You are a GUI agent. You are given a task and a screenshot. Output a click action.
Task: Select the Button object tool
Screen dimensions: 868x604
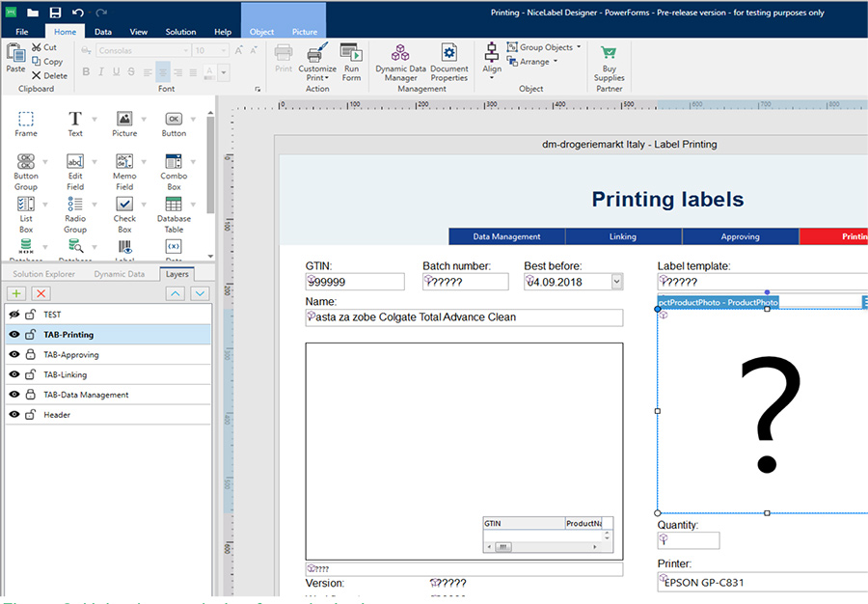coord(174,124)
